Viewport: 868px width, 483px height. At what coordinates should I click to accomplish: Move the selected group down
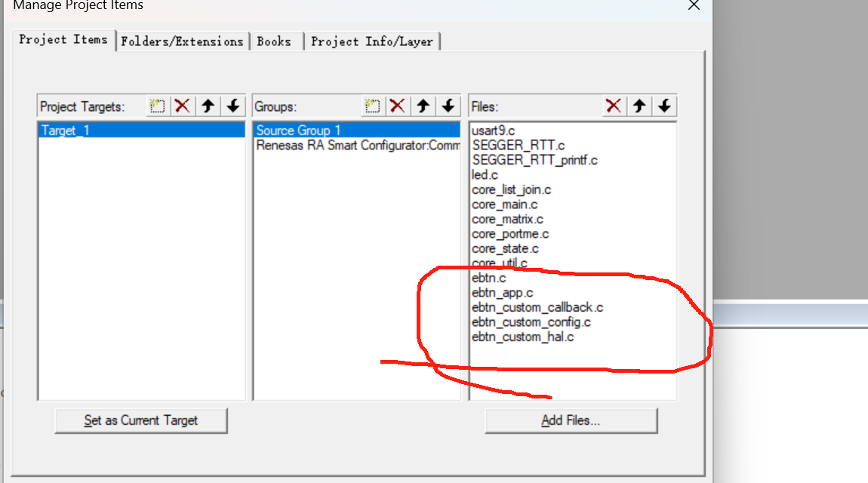448,106
